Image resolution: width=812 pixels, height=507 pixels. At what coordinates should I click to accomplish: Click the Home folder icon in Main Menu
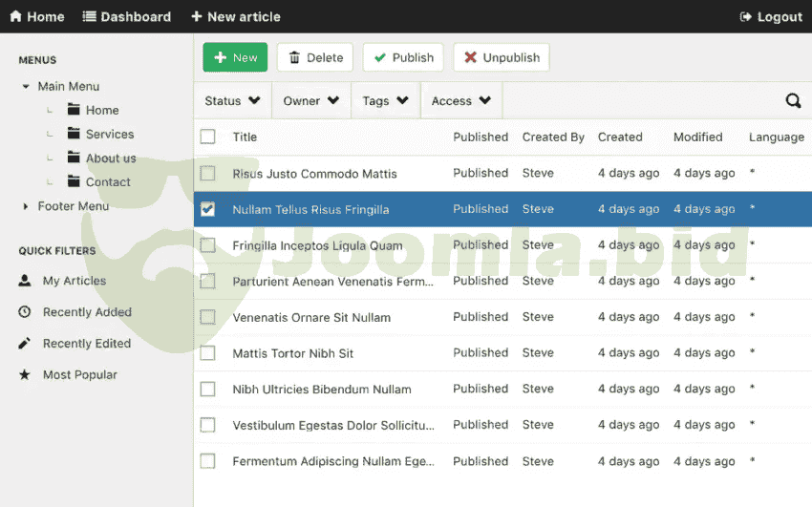click(x=74, y=110)
